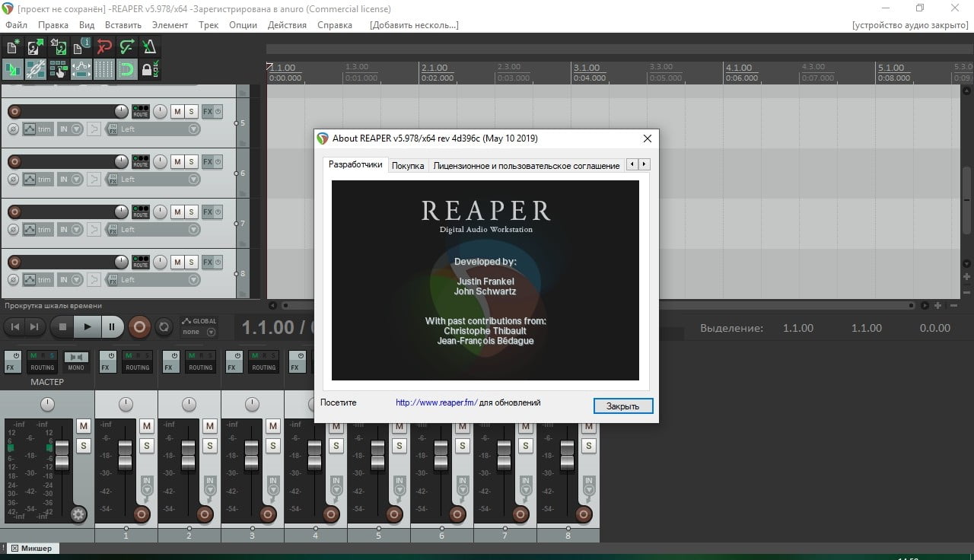Mute track 5 in the track panel

click(177, 111)
